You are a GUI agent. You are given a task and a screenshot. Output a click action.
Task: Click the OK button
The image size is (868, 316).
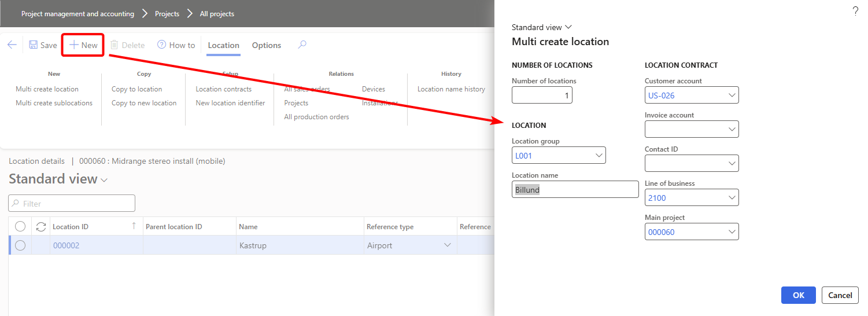799,295
